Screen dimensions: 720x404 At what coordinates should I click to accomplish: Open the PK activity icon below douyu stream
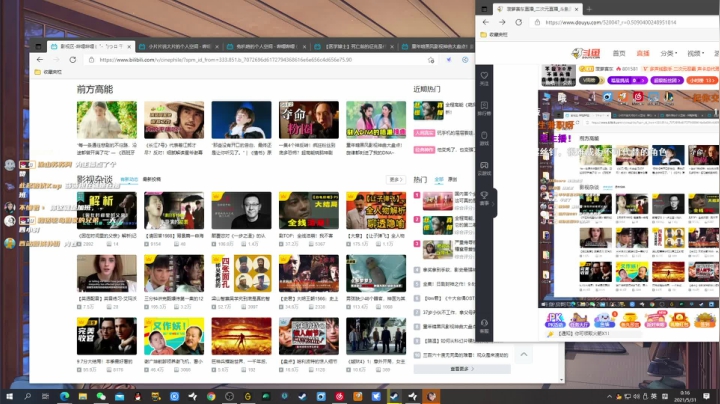[x=555, y=320]
